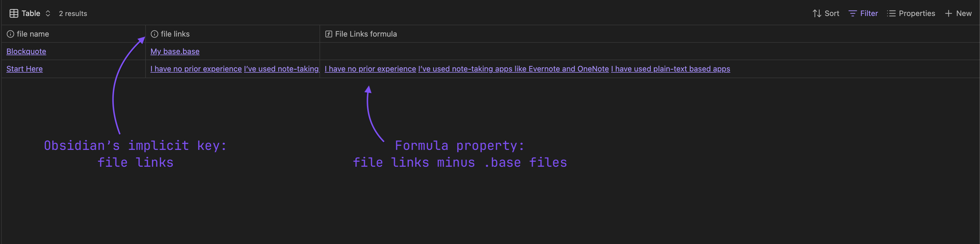The image size is (980, 244).
Task: Open the Start Here note link
Action: point(24,69)
